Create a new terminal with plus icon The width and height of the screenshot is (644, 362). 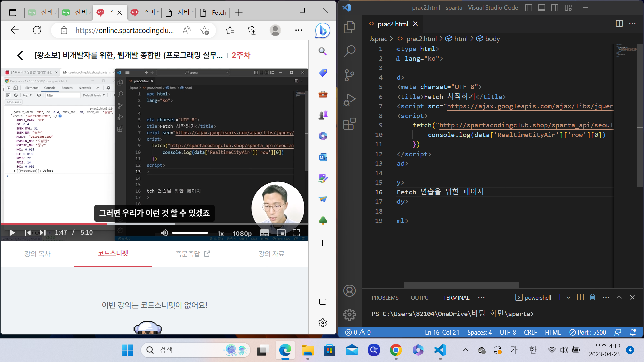pos(560,297)
